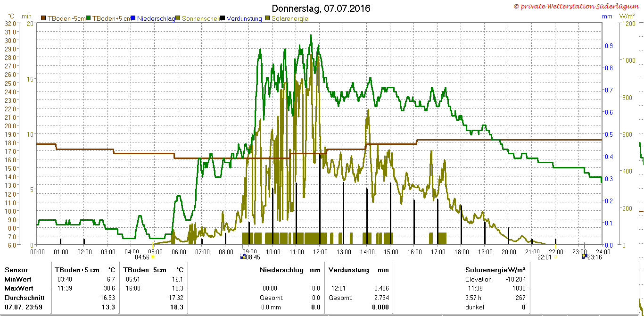
Task: Click the 0.406 Verdunstung value
Action: coord(381,288)
